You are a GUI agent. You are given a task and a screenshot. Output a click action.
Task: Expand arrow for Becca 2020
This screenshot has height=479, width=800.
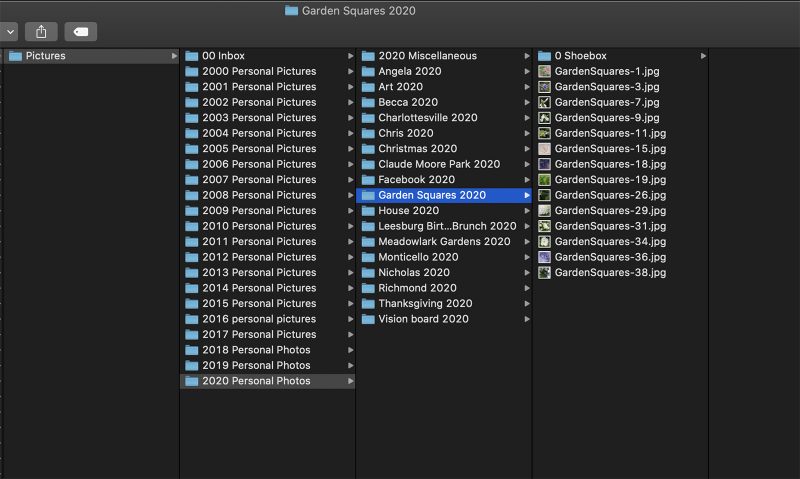point(527,102)
